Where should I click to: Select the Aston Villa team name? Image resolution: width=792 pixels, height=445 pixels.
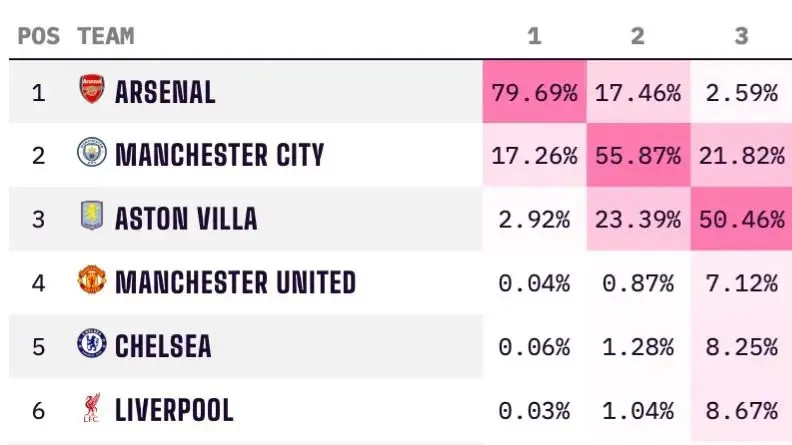pyautogui.click(x=186, y=218)
